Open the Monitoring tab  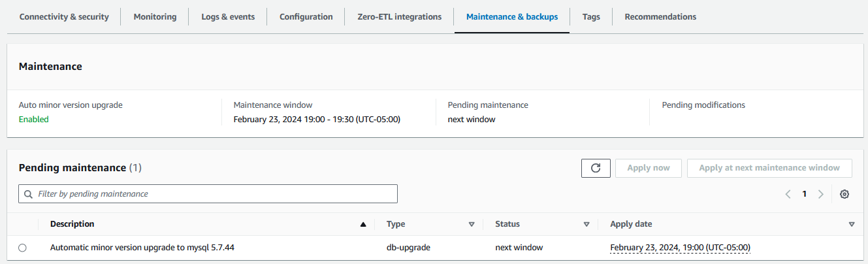pos(155,17)
